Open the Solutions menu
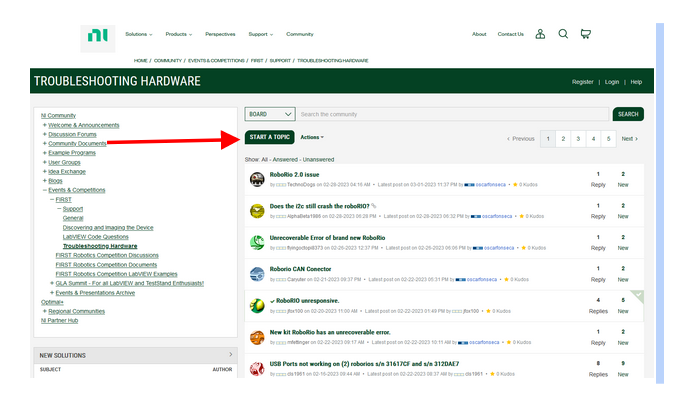Image resolution: width=699 pixels, height=410 pixels. pyautogui.click(x=139, y=34)
